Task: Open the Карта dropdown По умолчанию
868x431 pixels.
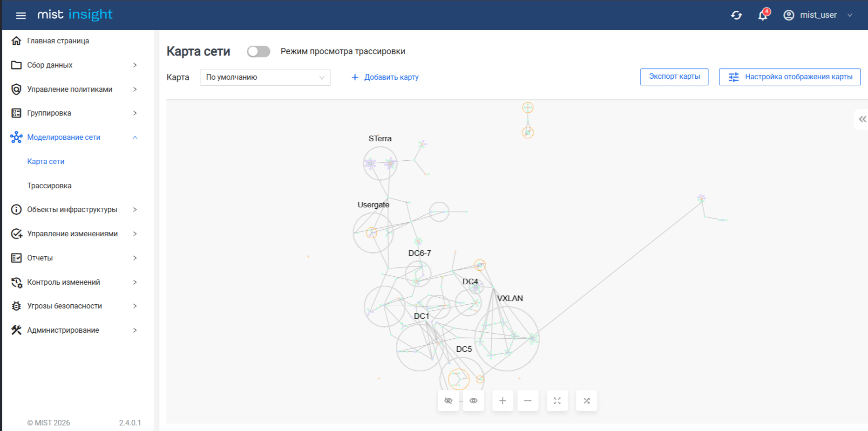Action: [x=265, y=77]
